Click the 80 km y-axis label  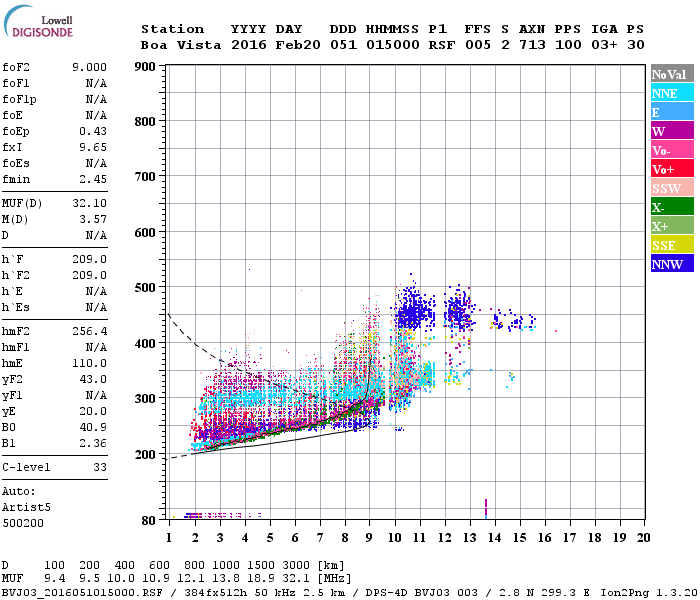(x=149, y=521)
